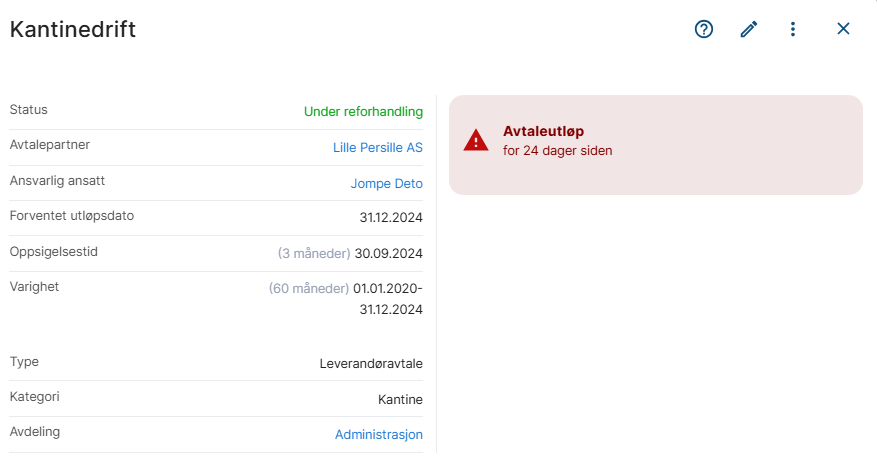Screen dimensions: 877x474
Task: Select the Avtaleutløp alert heading
Action: (543, 132)
